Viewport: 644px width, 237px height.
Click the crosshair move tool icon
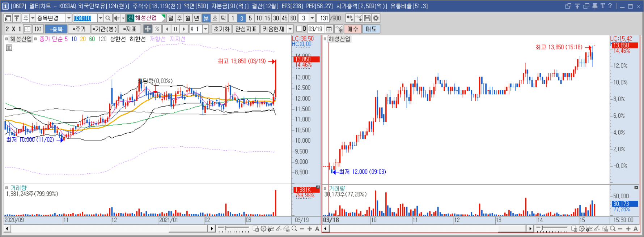pos(148,29)
